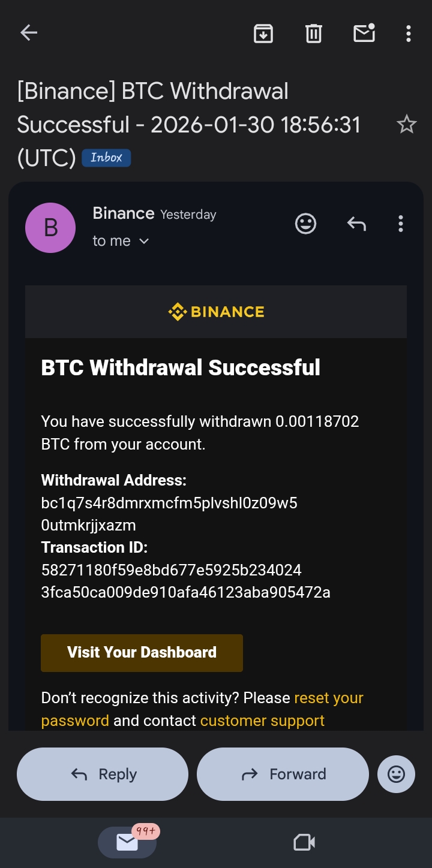Screen dimensions: 432x868
Task: Star the BTC Withdrawal email
Action: 406,125
